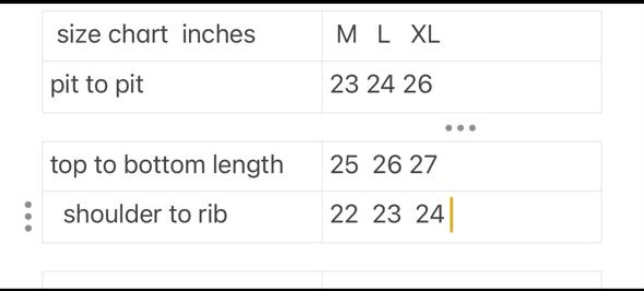This screenshot has height=291, width=644.
Task: Click the number 25 in the length row
Action: click(x=344, y=165)
